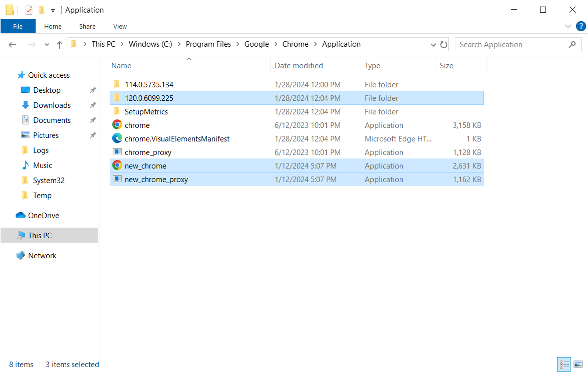Open Documents in the navigation pane
The image size is (588, 372).
pos(52,120)
